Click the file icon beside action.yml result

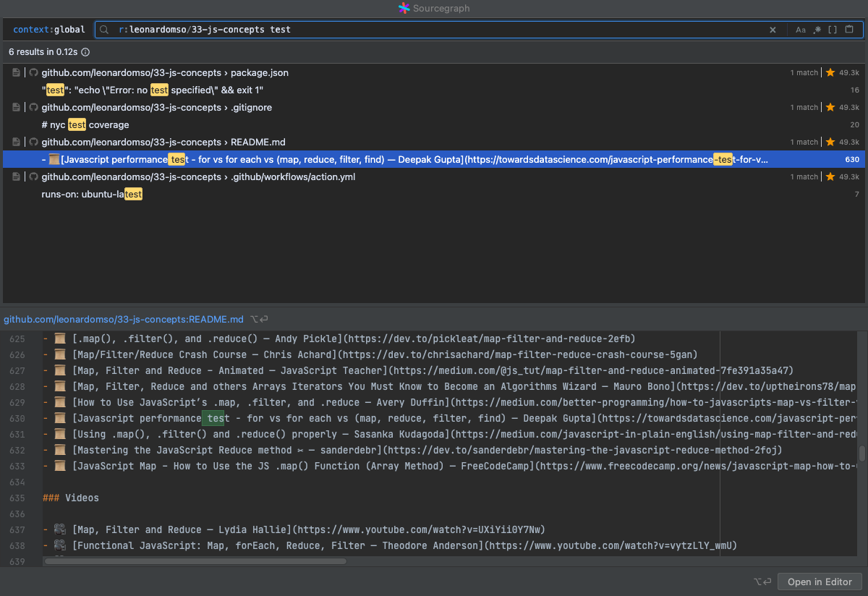tap(16, 176)
